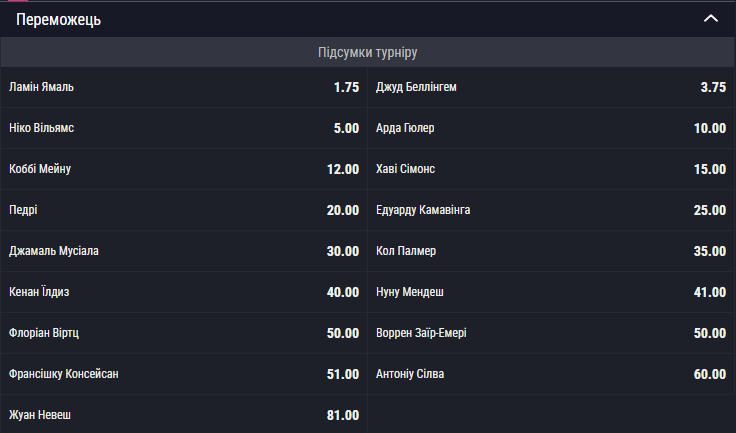736x433 pixels.
Task: Select Флоріан Віртц odds 50.00
Action: click(184, 333)
